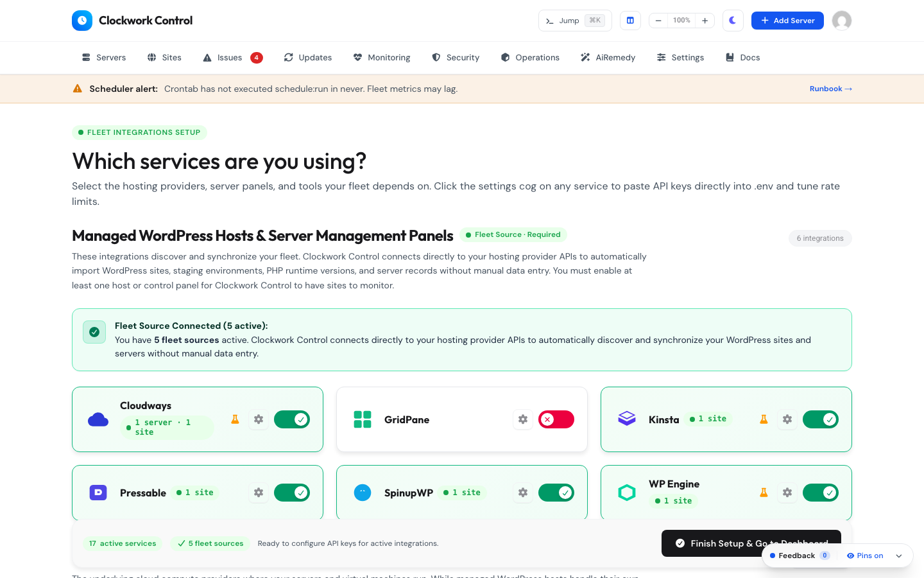Image resolution: width=924 pixels, height=578 pixels.
Task: Enable the GridPane toggle
Action: (556, 419)
